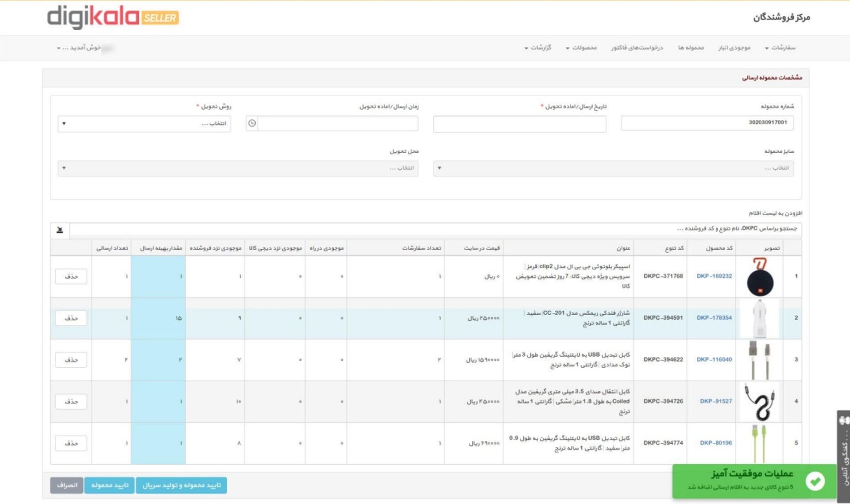
Task: Click variant code DKPC-371768
Action: click(x=663, y=276)
